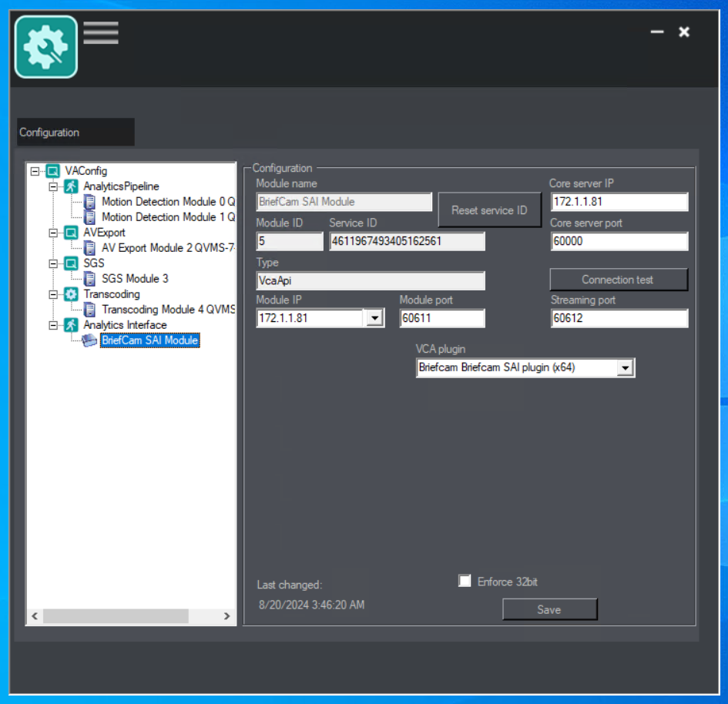The image size is (728, 704).
Task: Collapse the VAConfig root node
Action: [x=35, y=171]
